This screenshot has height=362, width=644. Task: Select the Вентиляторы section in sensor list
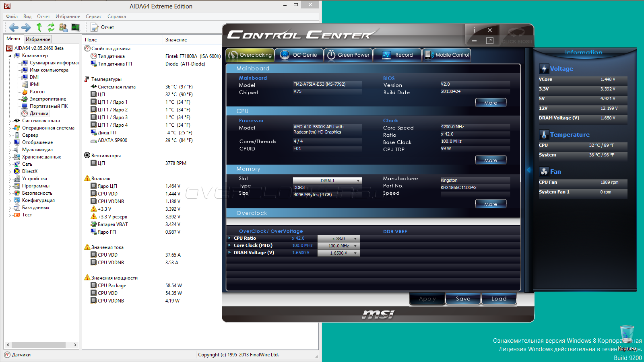(x=102, y=156)
